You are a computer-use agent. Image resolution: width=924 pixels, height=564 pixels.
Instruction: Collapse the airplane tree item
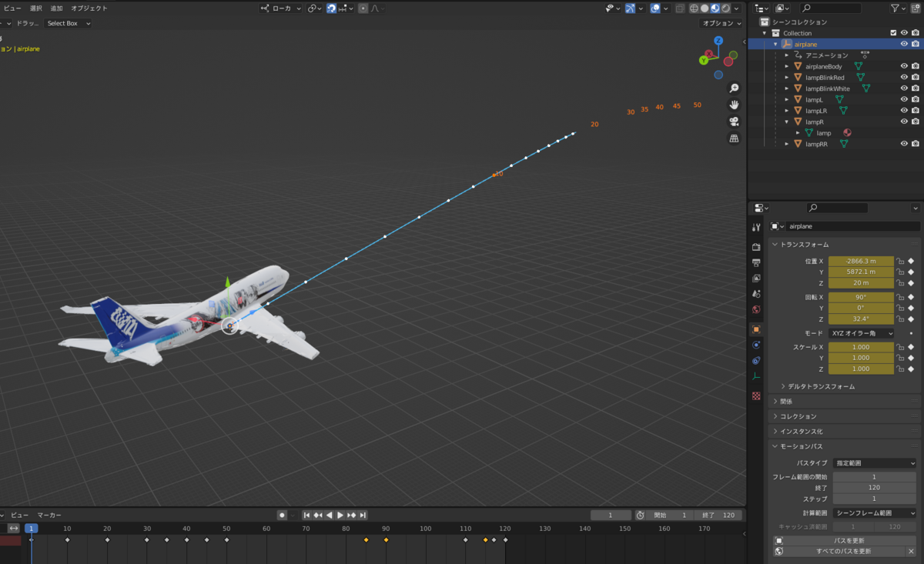coord(775,45)
